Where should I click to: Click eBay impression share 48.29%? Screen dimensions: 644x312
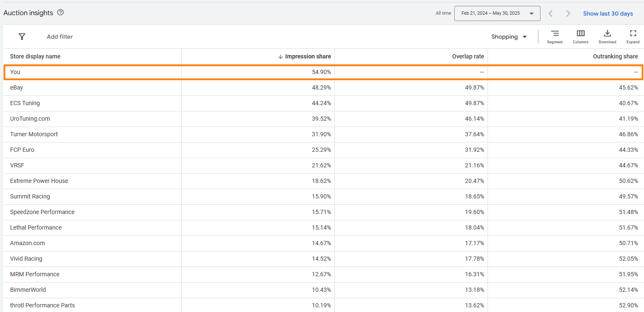pyautogui.click(x=321, y=87)
